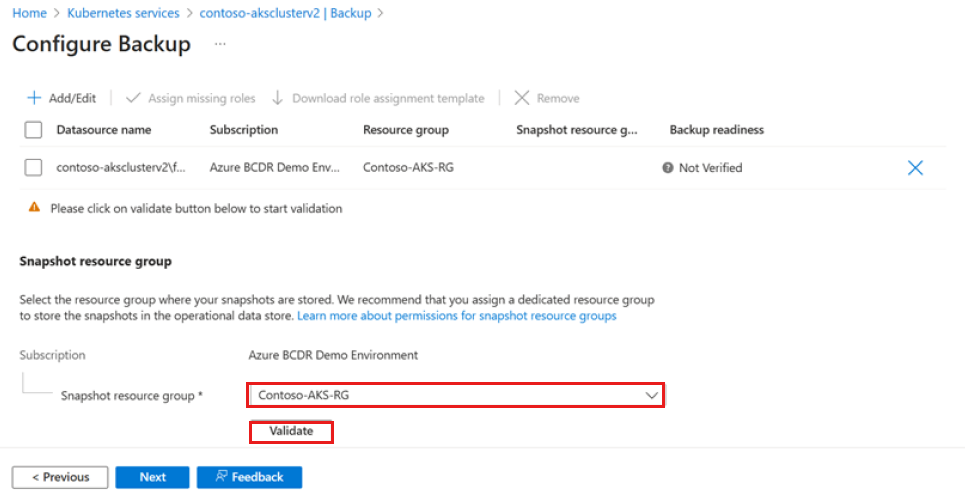Screen dimensions: 965x502
Task: Navigate to Home breadcrumb
Action: pyautogui.click(x=29, y=13)
